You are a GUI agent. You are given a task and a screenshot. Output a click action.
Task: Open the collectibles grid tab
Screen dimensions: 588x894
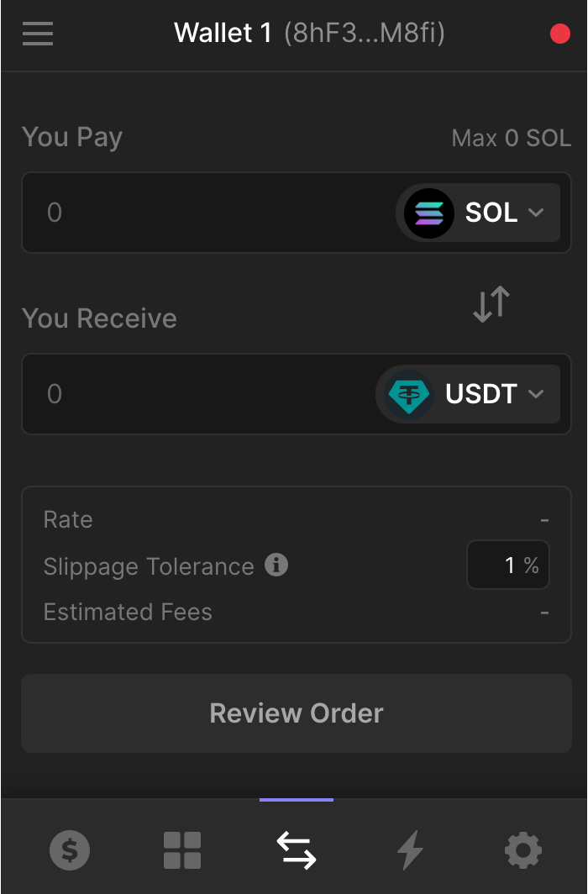click(182, 850)
